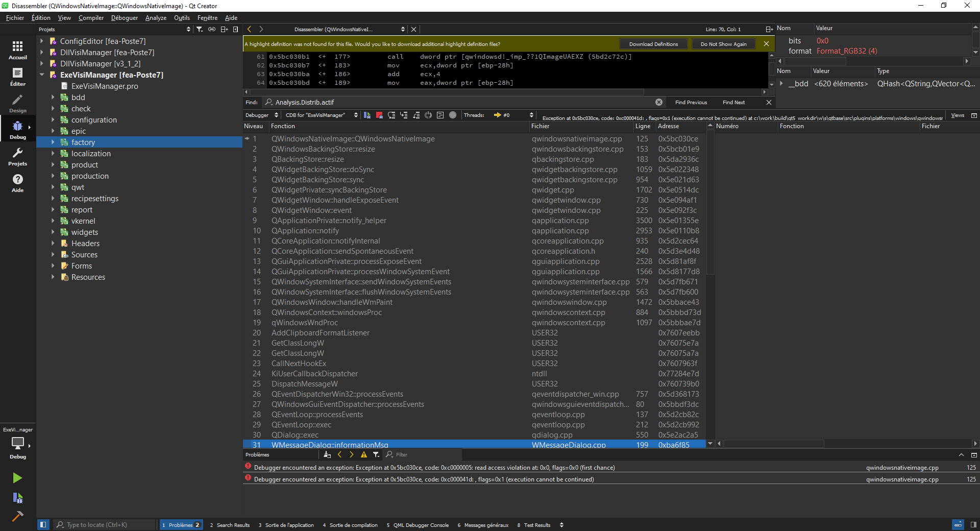Screen dimensions: 980x531
Task: Collapse the ExeVisiManager project node
Action: coord(42,75)
